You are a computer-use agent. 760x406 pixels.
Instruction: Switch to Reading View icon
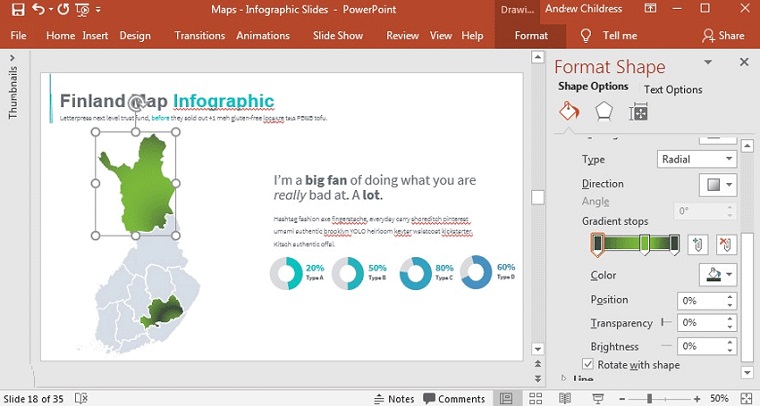click(565, 398)
